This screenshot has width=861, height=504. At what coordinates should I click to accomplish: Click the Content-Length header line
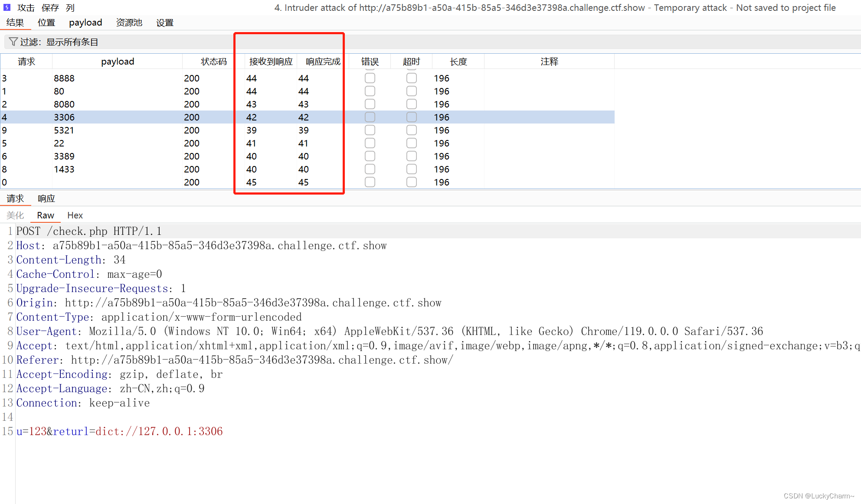point(71,260)
